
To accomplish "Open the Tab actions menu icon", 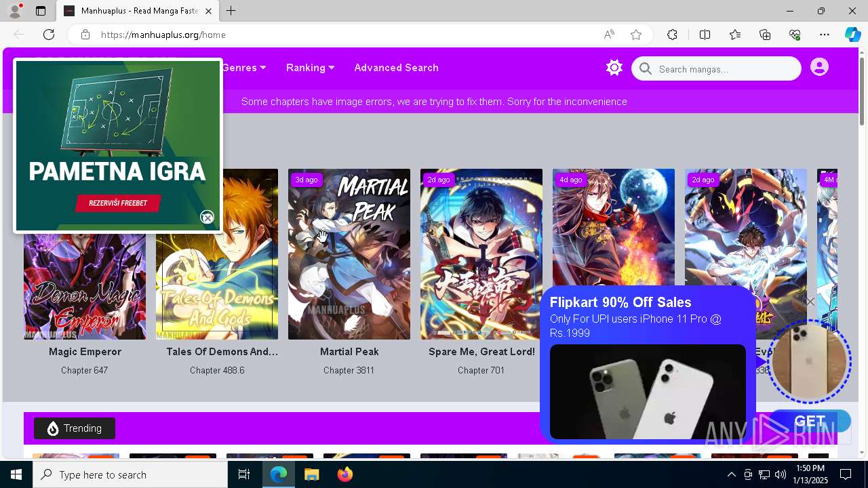I will (x=41, y=11).
